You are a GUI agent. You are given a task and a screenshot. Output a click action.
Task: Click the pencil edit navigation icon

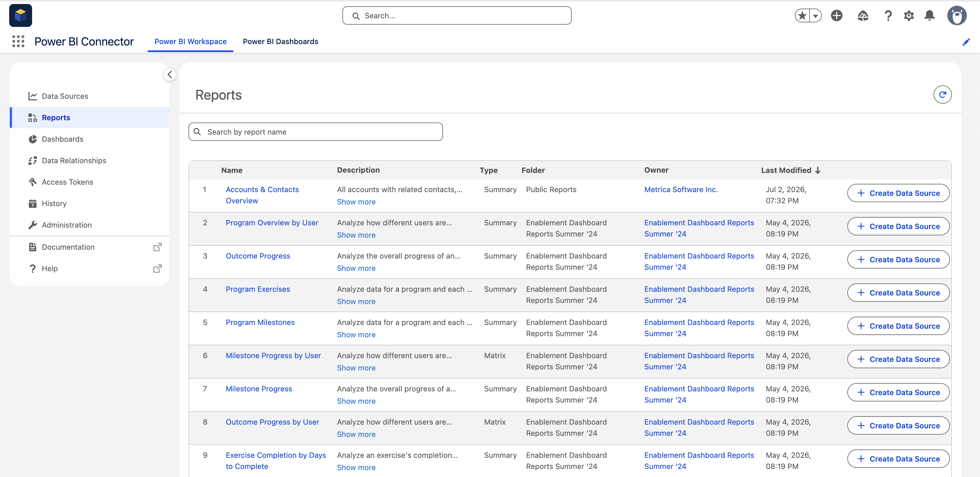[x=966, y=42]
